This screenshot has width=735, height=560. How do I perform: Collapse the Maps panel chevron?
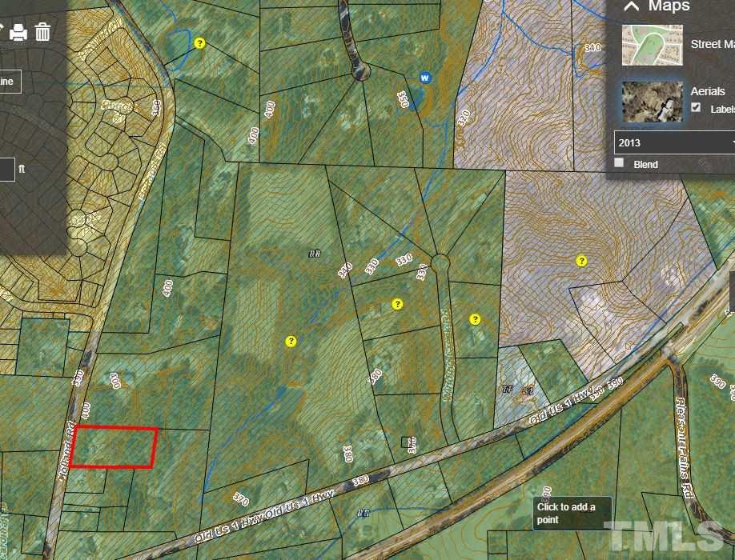coord(632,6)
